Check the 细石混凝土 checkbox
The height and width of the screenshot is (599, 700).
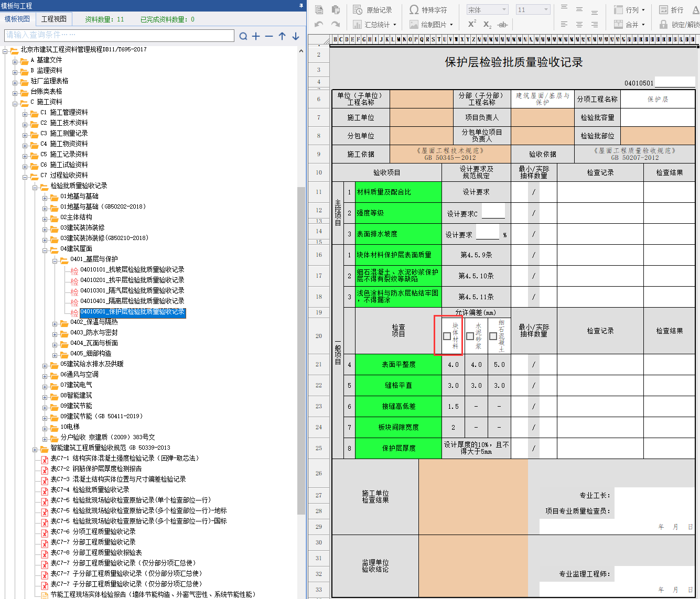point(493,336)
